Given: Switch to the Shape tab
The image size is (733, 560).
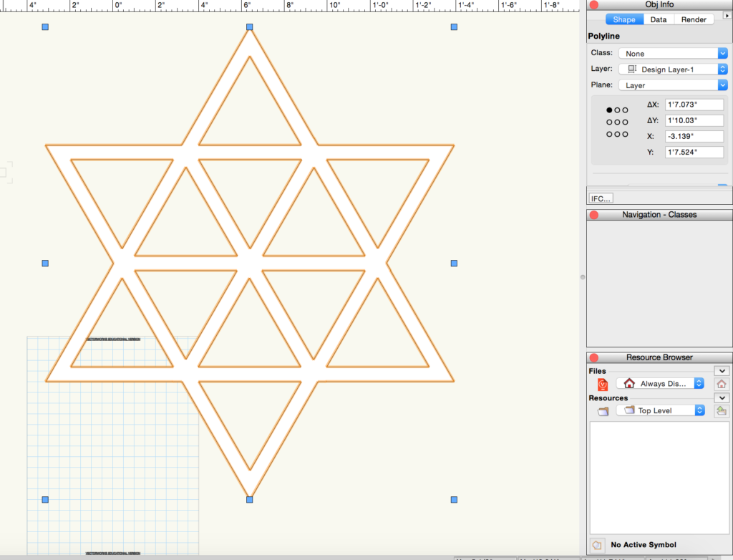Looking at the screenshot, I should [x=624, y=19].
